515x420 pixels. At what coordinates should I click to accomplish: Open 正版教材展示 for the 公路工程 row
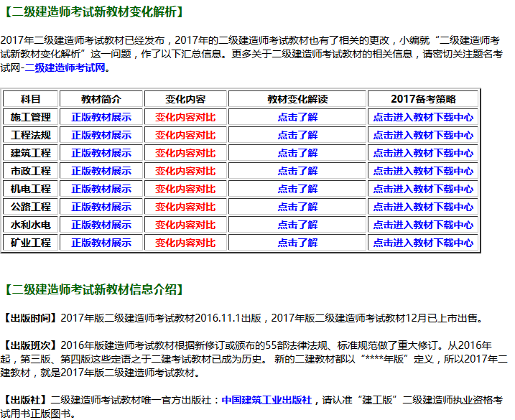pos(101,207)
